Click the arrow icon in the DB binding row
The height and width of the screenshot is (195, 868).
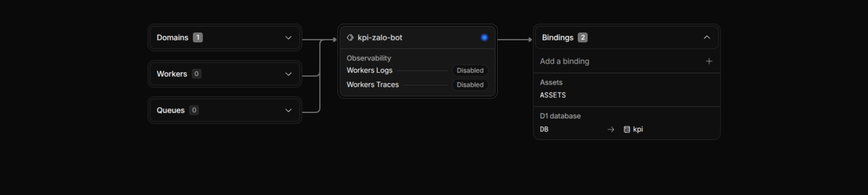point(611,129)
